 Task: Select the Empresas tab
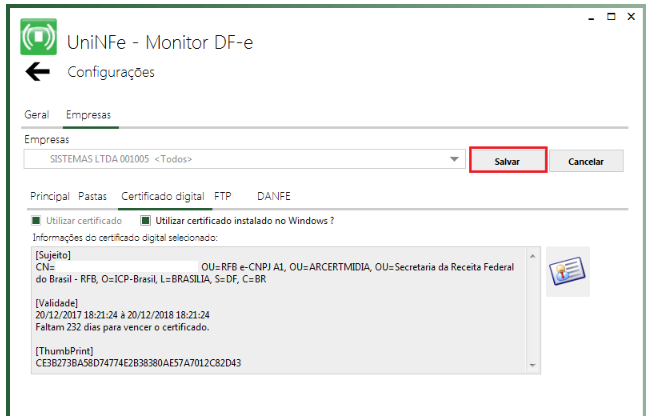tap(88, 115)
